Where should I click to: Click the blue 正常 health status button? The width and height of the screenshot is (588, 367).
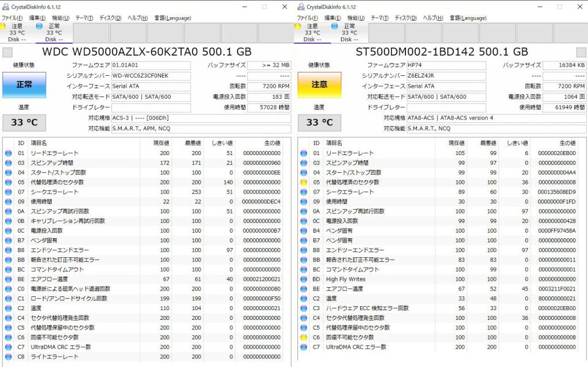pyautogui.click(x=24, y=84)
